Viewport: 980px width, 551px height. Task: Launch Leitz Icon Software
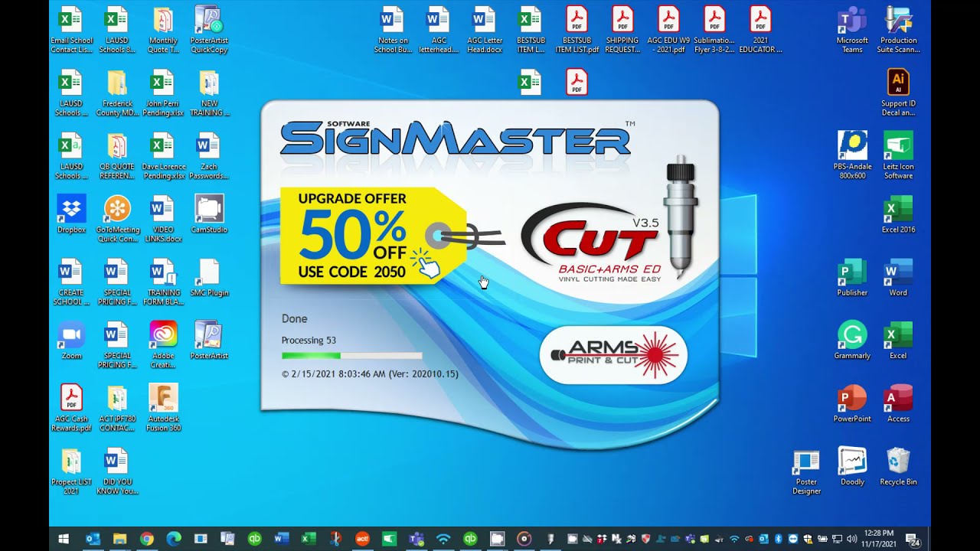898,157
